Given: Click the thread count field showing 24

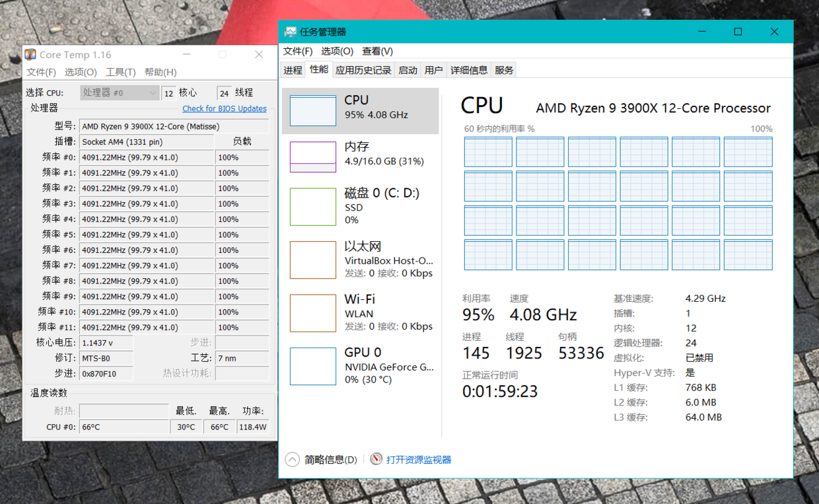Looking at the screenshot, I should [225, 93].
